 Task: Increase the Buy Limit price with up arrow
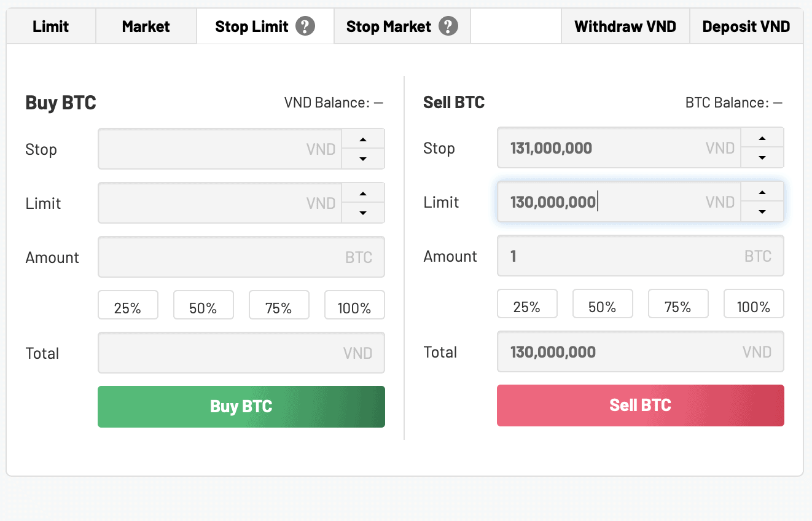click(363, 193)
